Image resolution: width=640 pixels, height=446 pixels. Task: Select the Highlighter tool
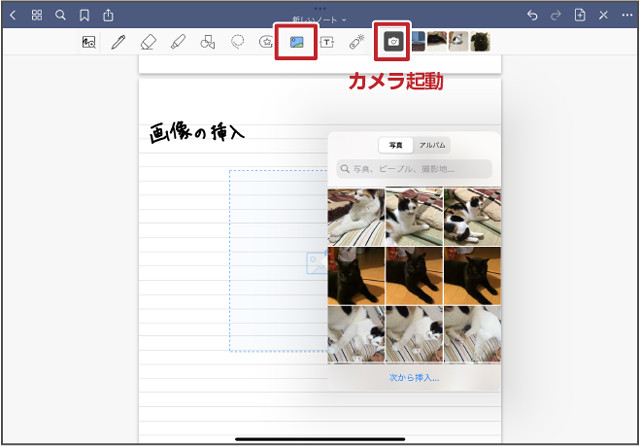(178, 42)
